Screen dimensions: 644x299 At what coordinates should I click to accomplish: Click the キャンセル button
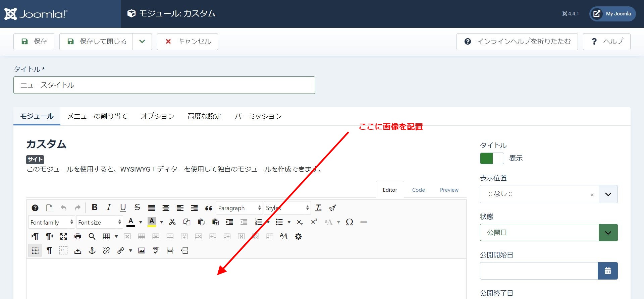tap(187, 42)
